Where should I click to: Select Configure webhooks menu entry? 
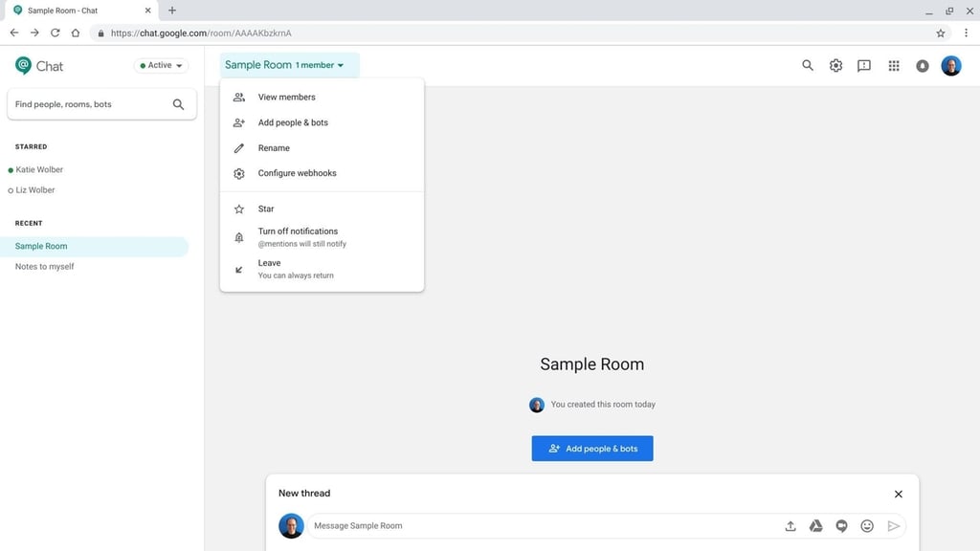point(322,173)
